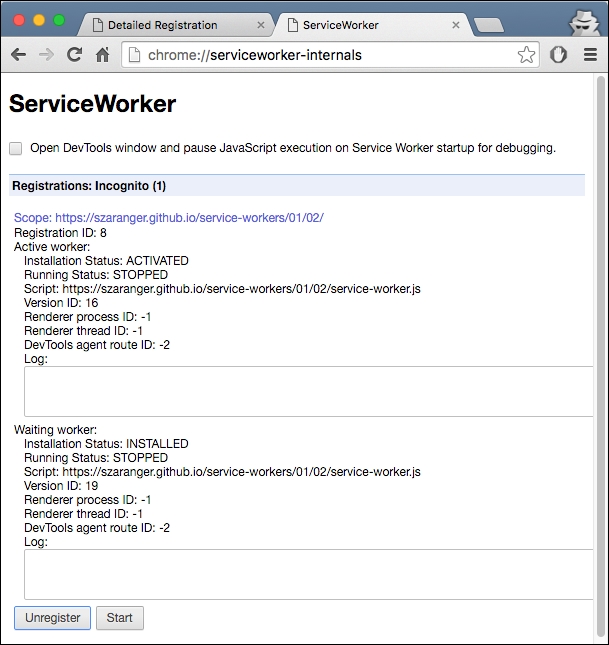Go to the Home page icon

click(102, 55)
